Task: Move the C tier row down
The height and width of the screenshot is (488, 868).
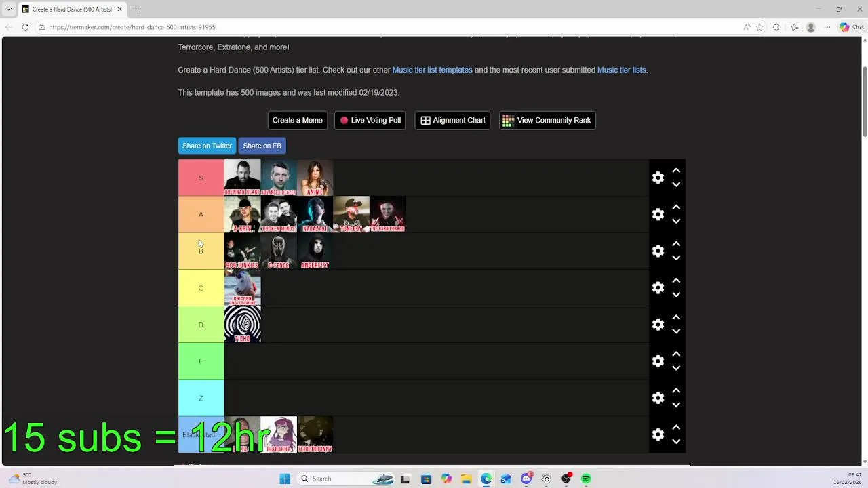Action: tap(676, 294)
